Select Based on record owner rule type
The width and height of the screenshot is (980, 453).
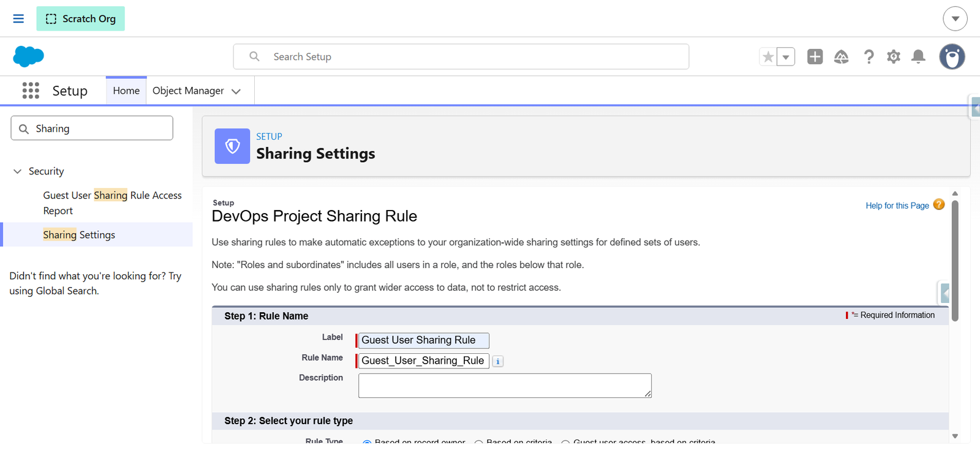(367, 442)
